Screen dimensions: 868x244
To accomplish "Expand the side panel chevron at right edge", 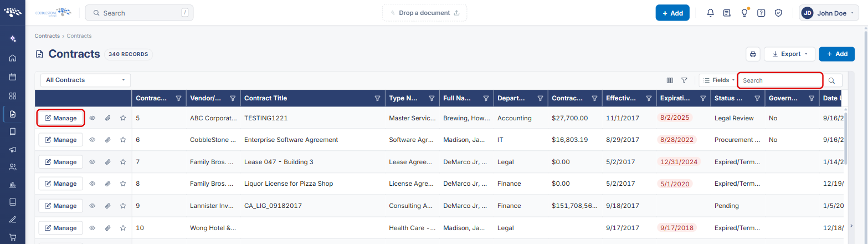I will tap(851, 226).
